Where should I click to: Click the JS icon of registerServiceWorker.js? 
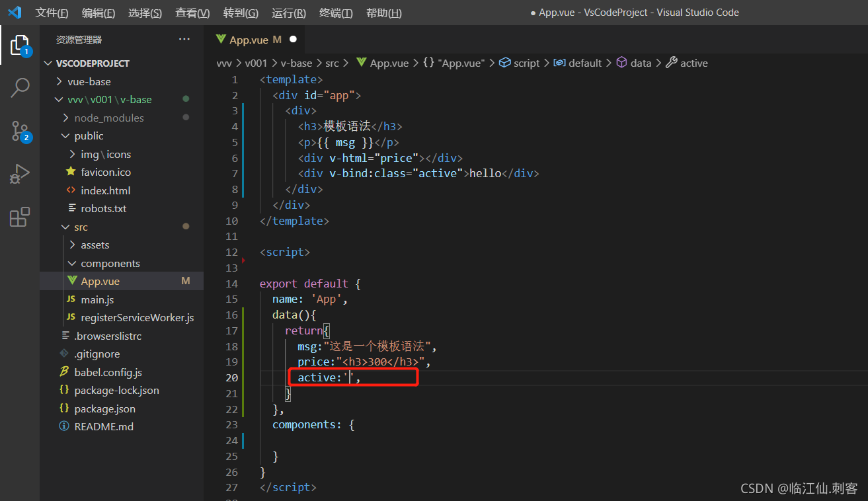pyautogui.click(x=71, y=317)
